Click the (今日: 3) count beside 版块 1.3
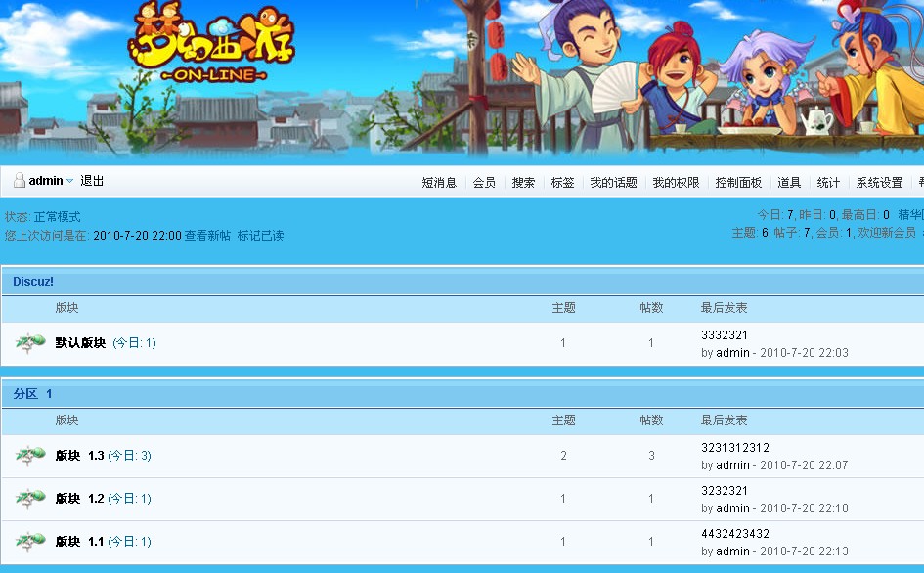Screen dimensions: 924x573 (130, 455)
